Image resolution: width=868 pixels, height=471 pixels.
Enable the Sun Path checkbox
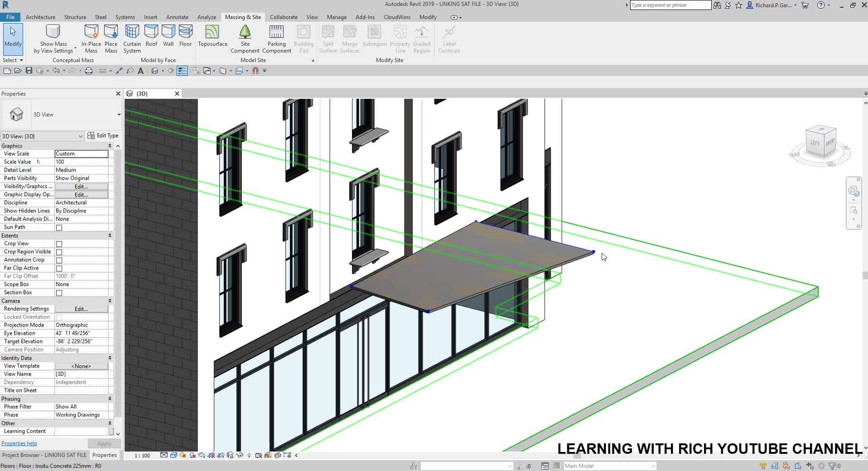[x=59, y=227]
